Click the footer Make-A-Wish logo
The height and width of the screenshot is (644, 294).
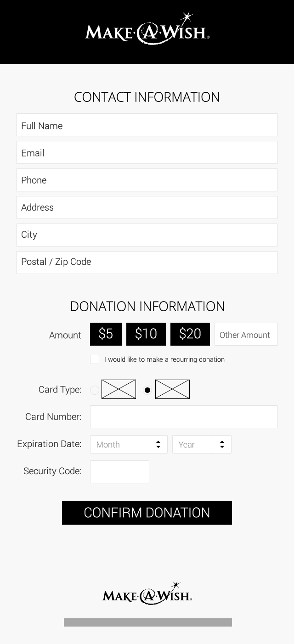coord(147,593)
